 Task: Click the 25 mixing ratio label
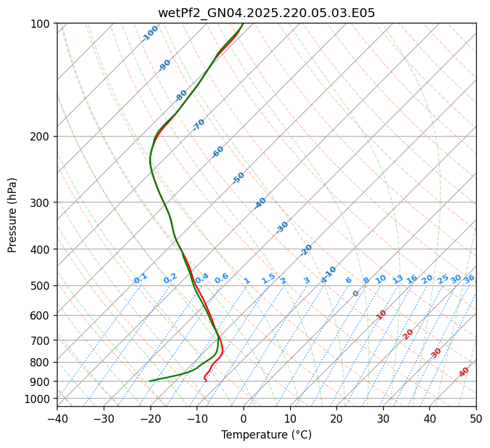pyautogui.click(x=443, y=279)
